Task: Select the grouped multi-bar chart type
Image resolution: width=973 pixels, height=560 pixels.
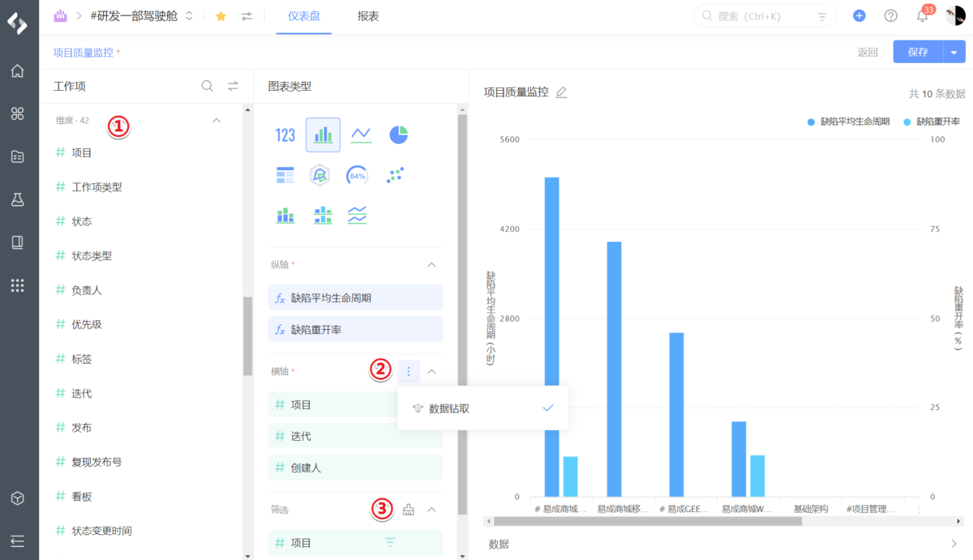Action: (323, 215)
